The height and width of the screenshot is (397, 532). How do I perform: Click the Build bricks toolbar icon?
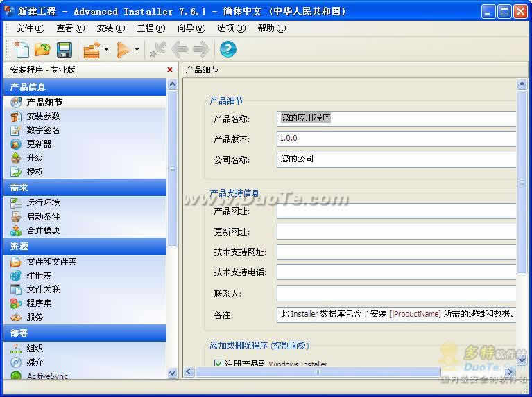pos(92,50)
